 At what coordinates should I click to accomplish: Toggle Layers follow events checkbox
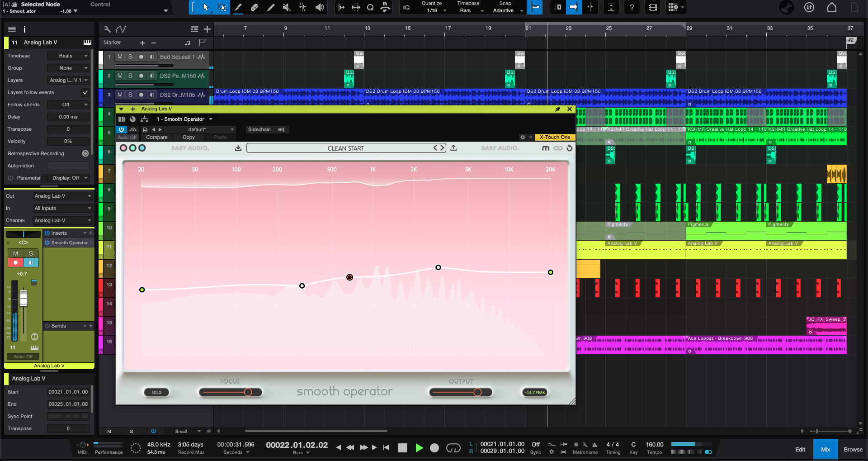(x=85, y=92)
